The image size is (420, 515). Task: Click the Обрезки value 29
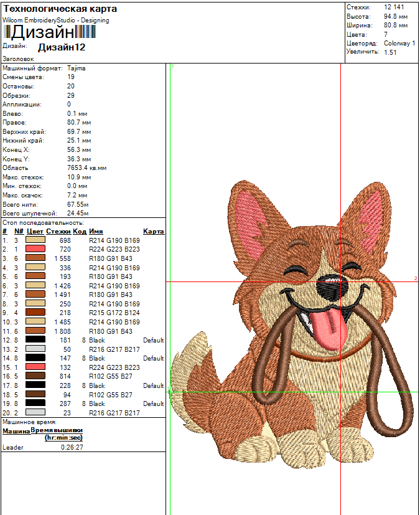(70, 95)
